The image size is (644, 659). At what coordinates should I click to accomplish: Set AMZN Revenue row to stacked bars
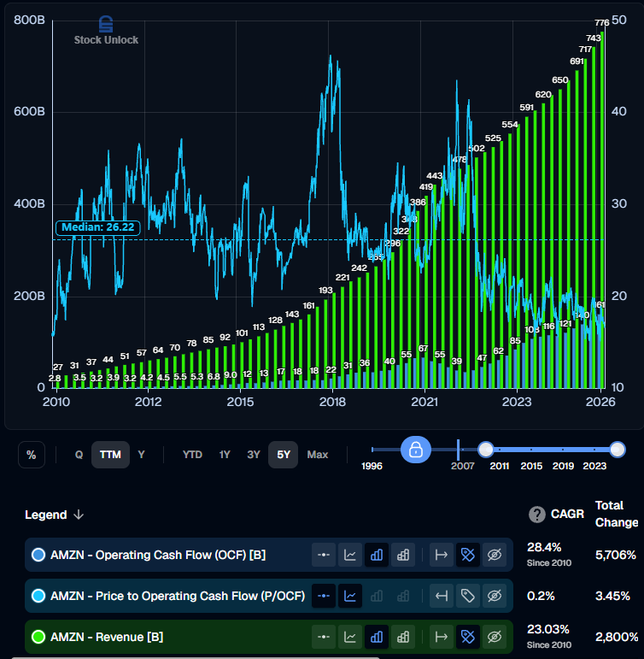403,637
